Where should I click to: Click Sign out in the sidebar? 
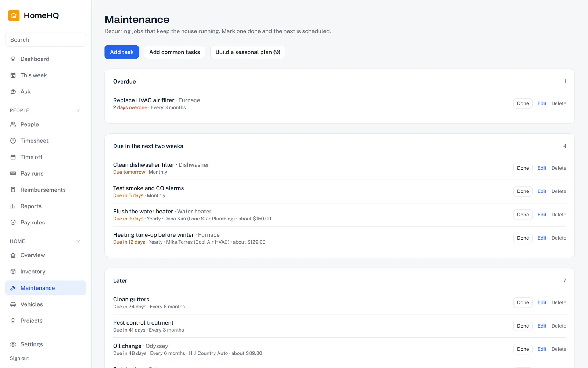pyautogui.click(x=19, y=358)
